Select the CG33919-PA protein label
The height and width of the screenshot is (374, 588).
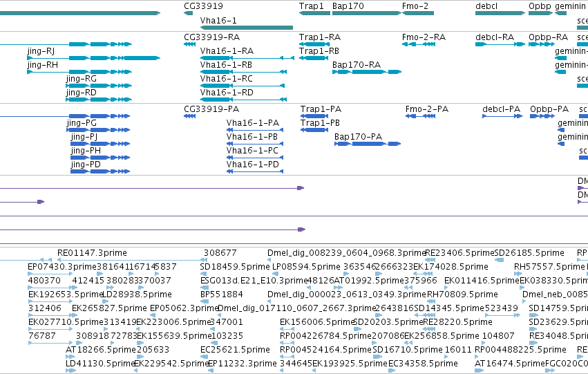point(211,109)
